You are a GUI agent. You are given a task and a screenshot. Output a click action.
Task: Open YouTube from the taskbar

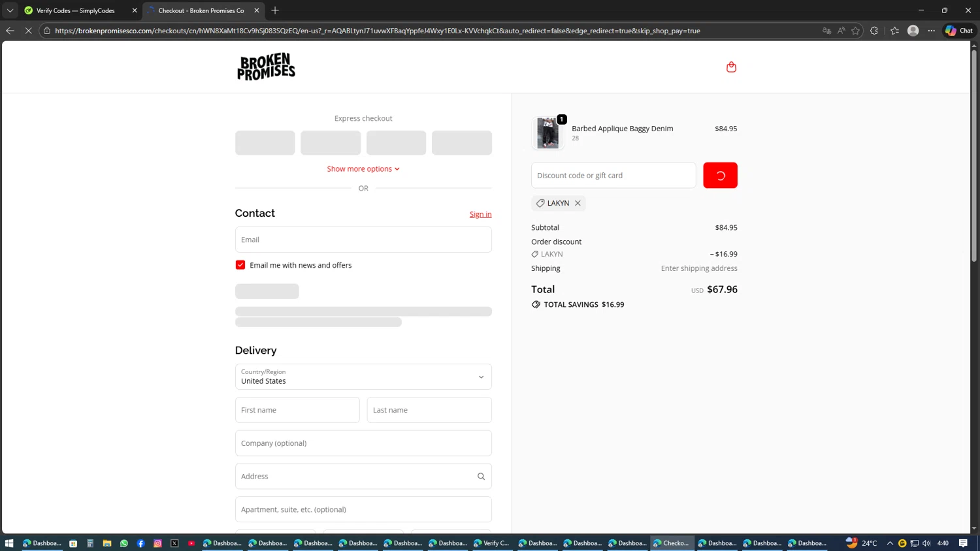tap(191, 543)
